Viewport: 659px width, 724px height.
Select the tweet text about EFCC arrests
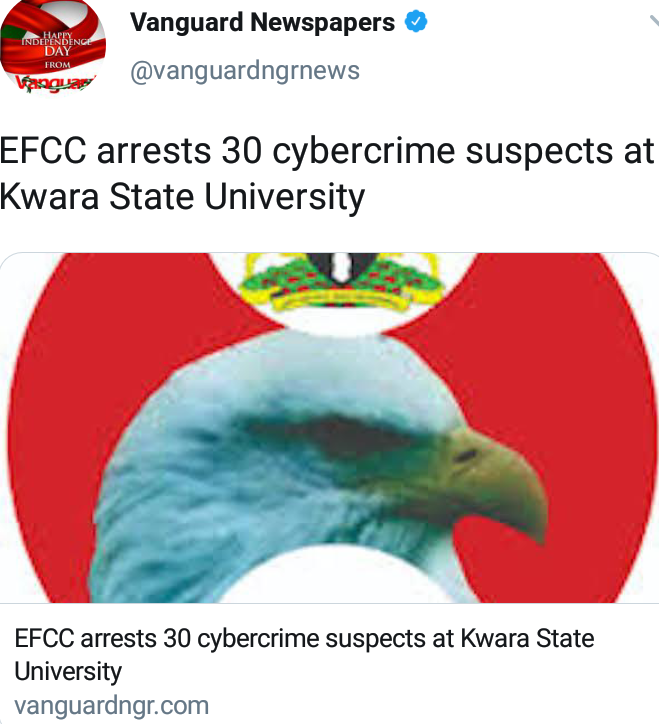[x=327, y=175]
